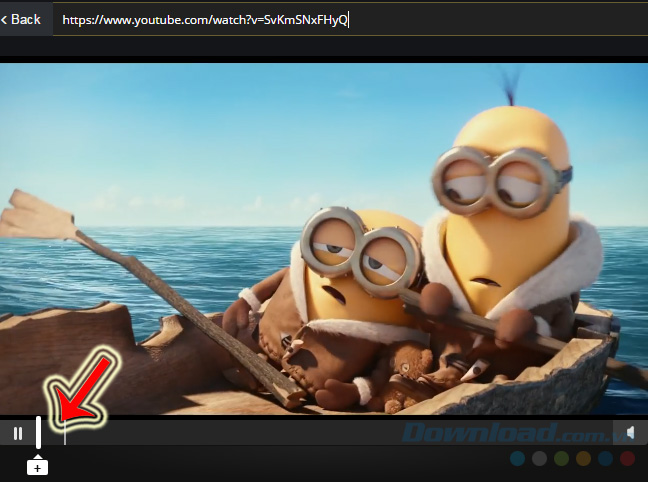Screen dimensions: 648x482
Task: Pause the video playback
Action: (x=17, y=433)
